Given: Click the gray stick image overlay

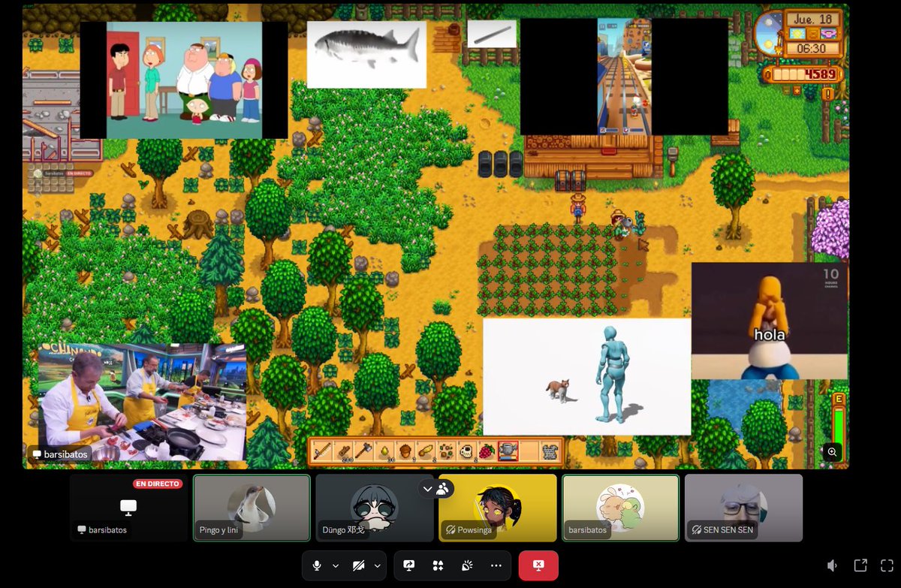Looking at the screenshot, I should tap(492, 34).
